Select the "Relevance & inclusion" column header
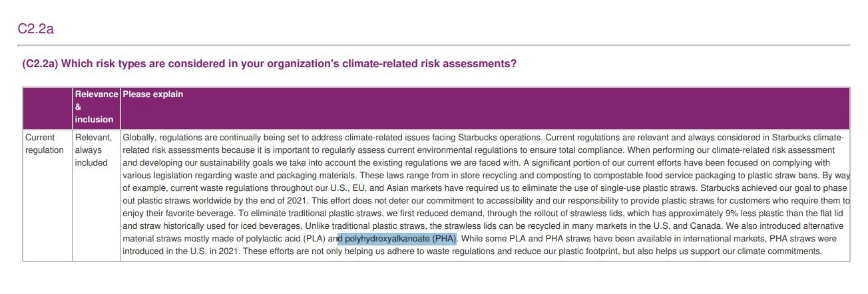Image resolution: width=868 pixels, height=294 pixels. [x=97, y=107]
